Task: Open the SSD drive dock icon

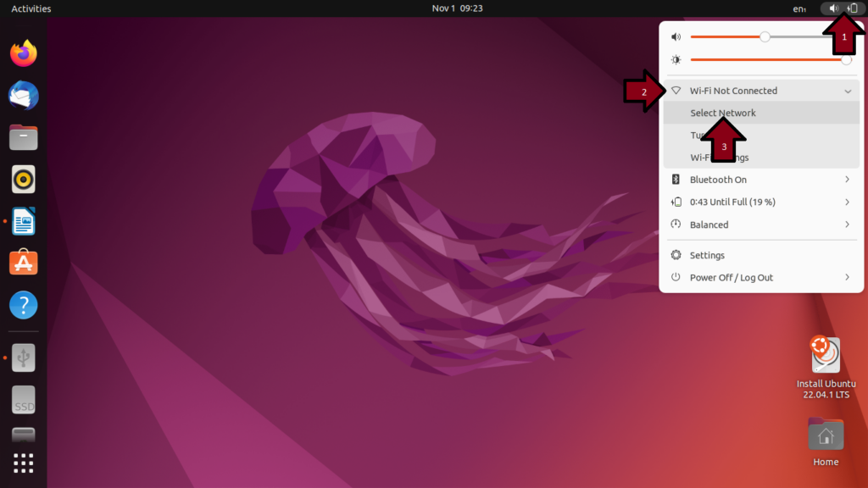Action: pos(23,400)
